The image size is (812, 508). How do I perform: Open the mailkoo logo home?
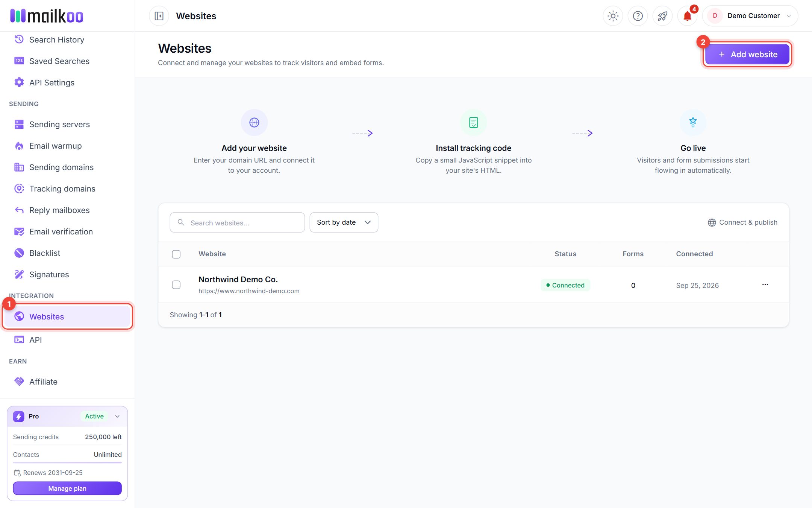(x=47, y=16)
